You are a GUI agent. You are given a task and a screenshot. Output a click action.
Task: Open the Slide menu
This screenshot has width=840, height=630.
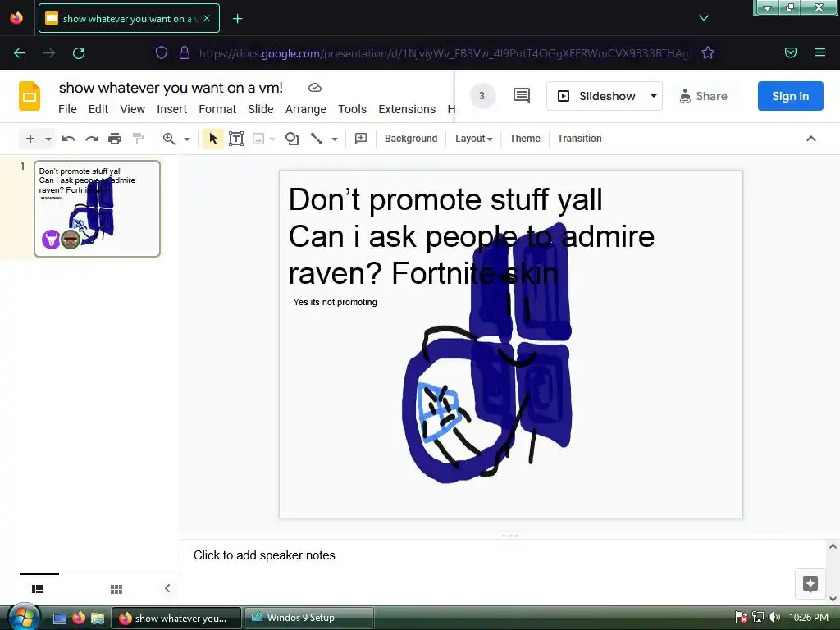coord(260,109)
